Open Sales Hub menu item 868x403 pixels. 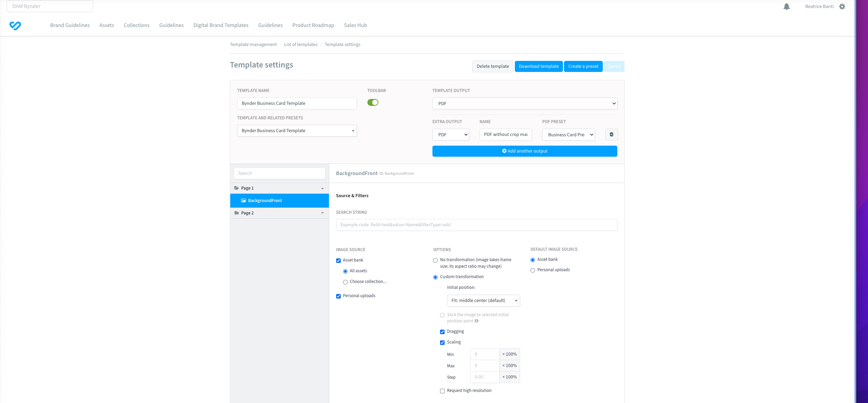(x=356, y=25)
